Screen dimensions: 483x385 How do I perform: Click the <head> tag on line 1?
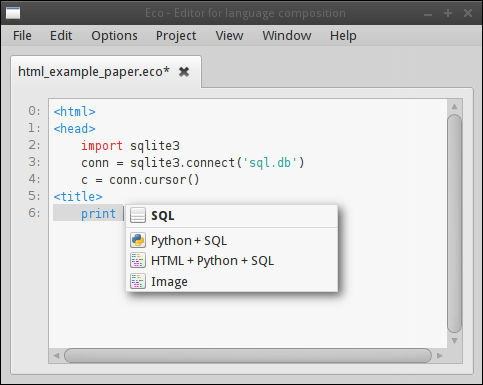75,128
